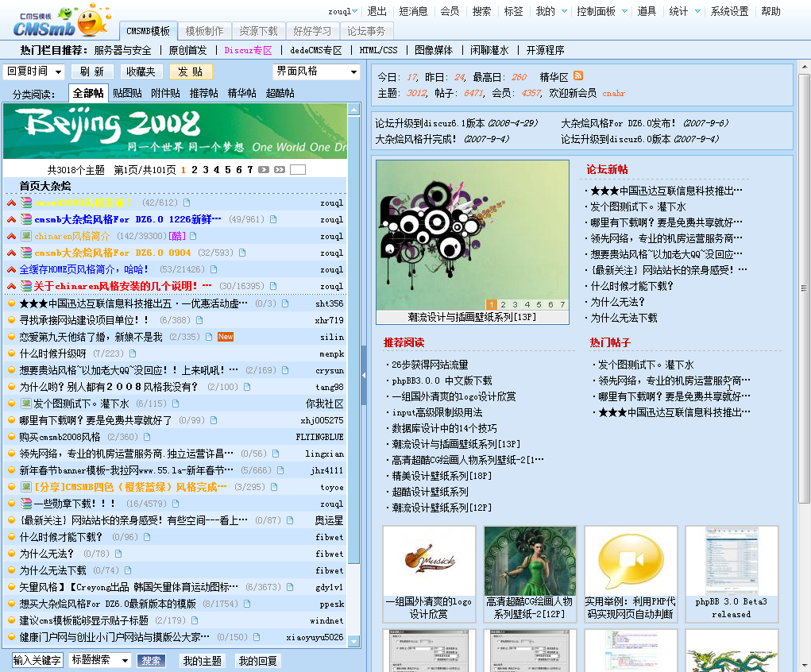The image size is (811, 672).
Task: Click the main page vertical scrollbar
Action: pyautogui.click(x=804, y=288)
